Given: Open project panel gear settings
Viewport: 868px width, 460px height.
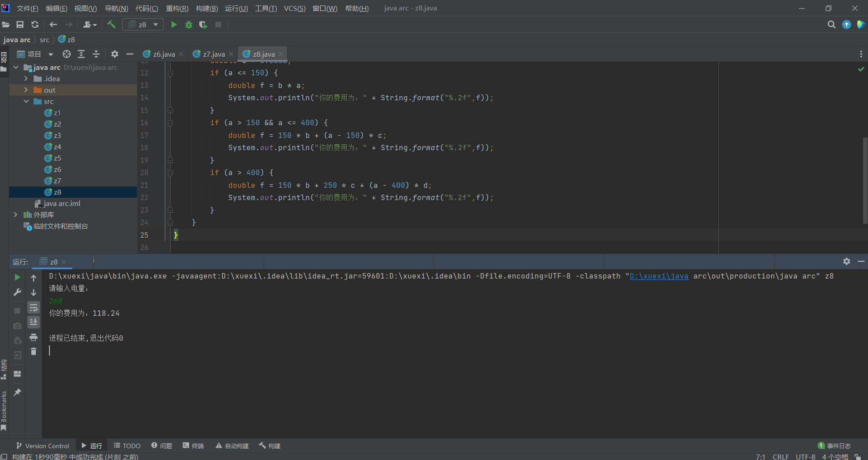Looking at the screenshot, I should tap(115, 54).
